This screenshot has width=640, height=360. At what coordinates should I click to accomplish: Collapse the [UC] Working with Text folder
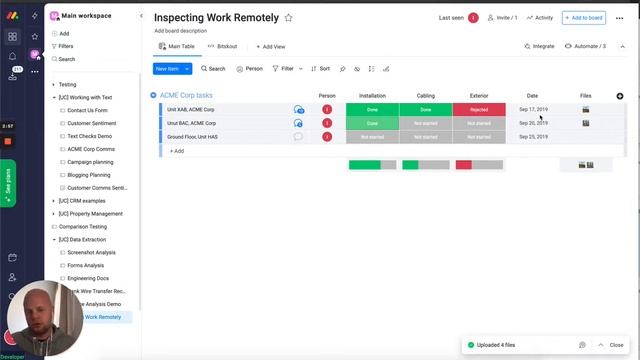pyautogui.click(x=53, y=98)
